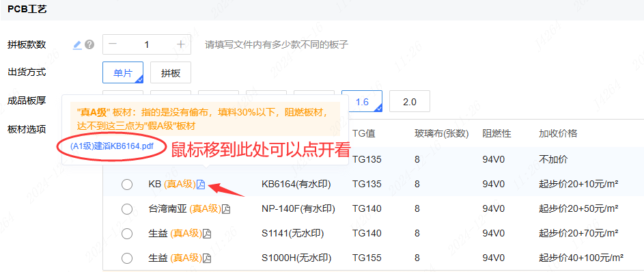The image size is (644, 272).
Task: Click the PCB工艺 section heading
Action: 27,10
